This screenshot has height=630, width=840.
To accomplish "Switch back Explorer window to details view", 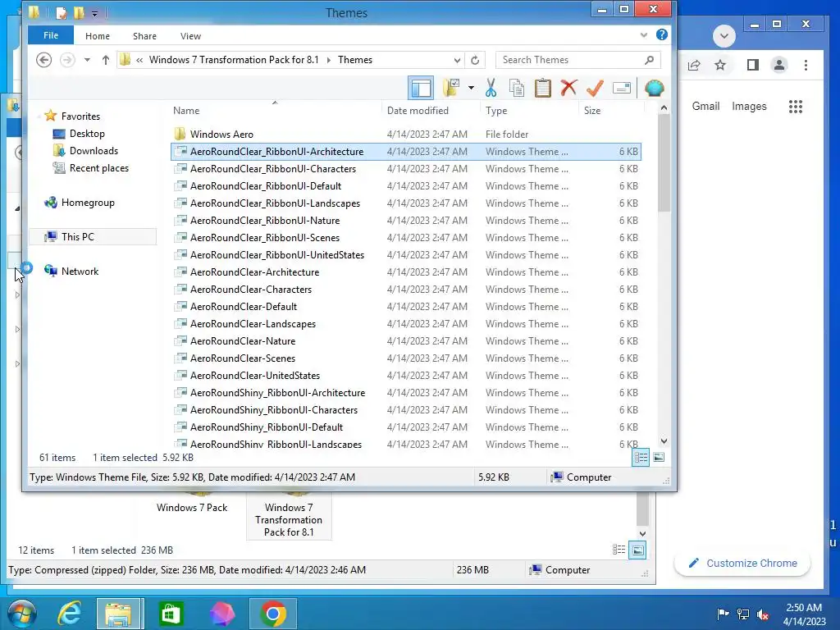I will click(x=619, y=550).
